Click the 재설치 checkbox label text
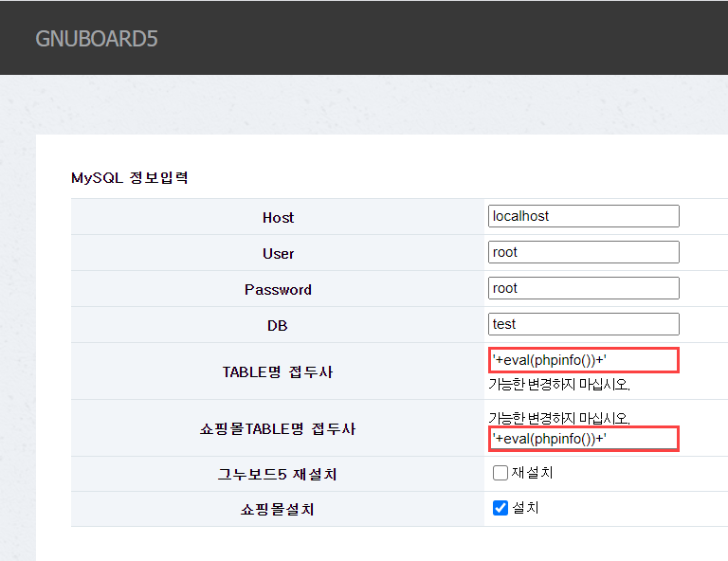The width and height of the screenshot is (728, 561). (x=532, y=472)
